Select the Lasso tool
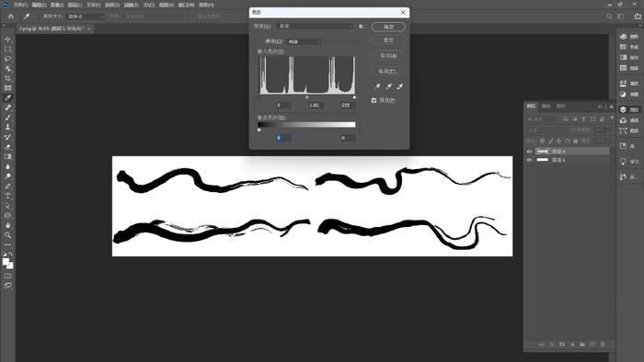Image resolution: width=644 pixels, height=362 pixels. [x=7, y=59]
